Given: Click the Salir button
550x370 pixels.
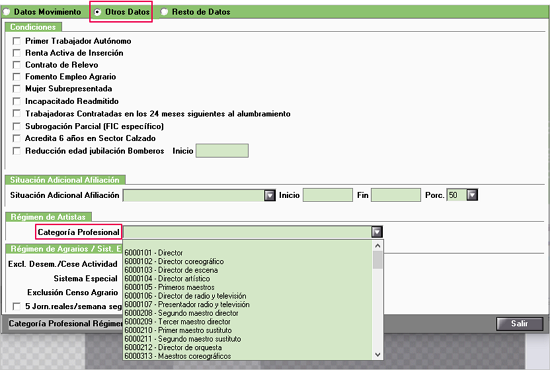Looking at the screenshot, I should click(519, 324).
